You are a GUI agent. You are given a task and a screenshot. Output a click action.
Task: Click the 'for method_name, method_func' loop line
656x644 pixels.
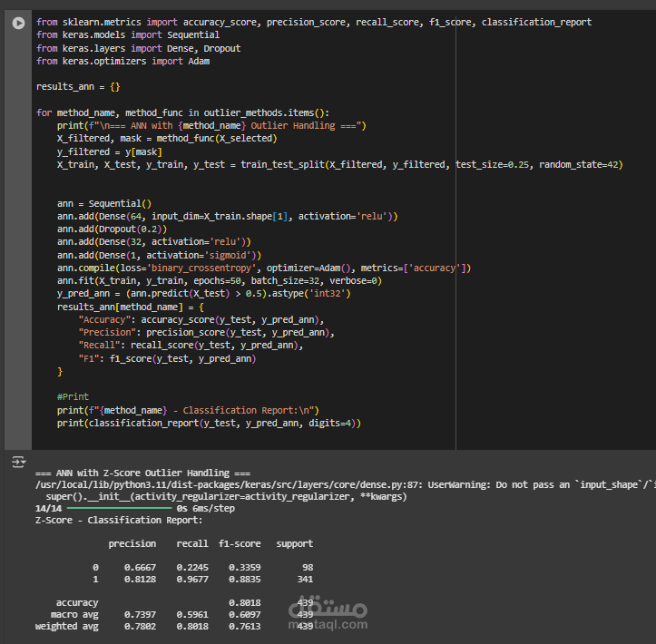point(182,112)
